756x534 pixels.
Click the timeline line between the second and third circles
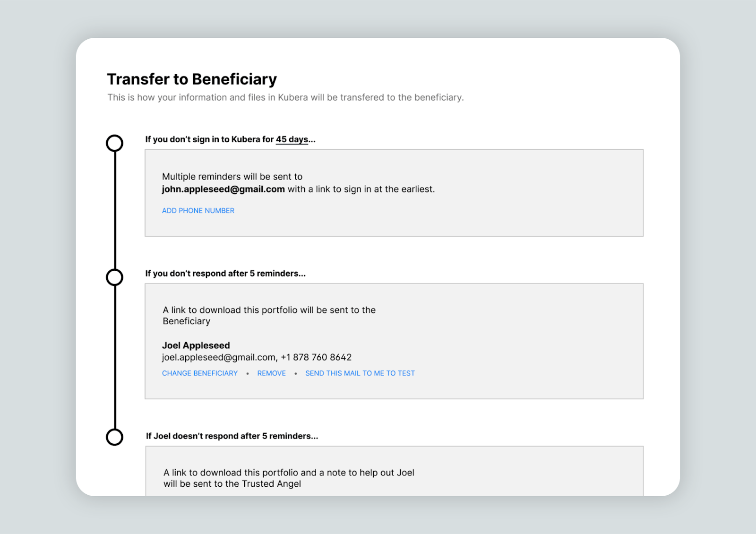point(115,357)
